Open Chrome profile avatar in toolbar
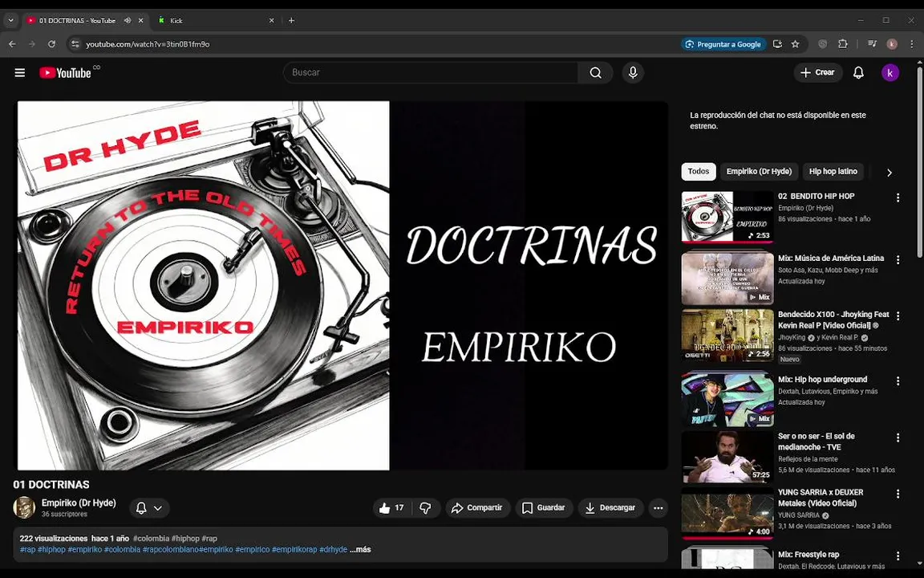The image size is (924, 578). (892, 44)
